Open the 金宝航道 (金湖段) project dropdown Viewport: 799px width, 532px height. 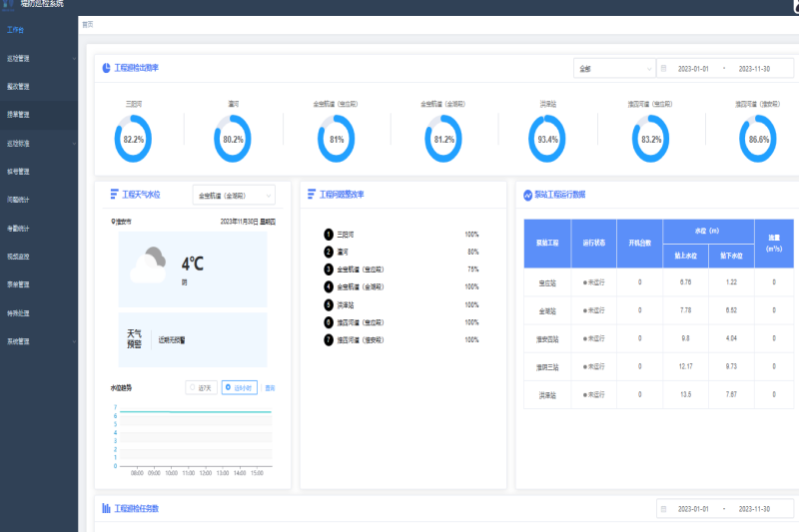pos(234,195)
